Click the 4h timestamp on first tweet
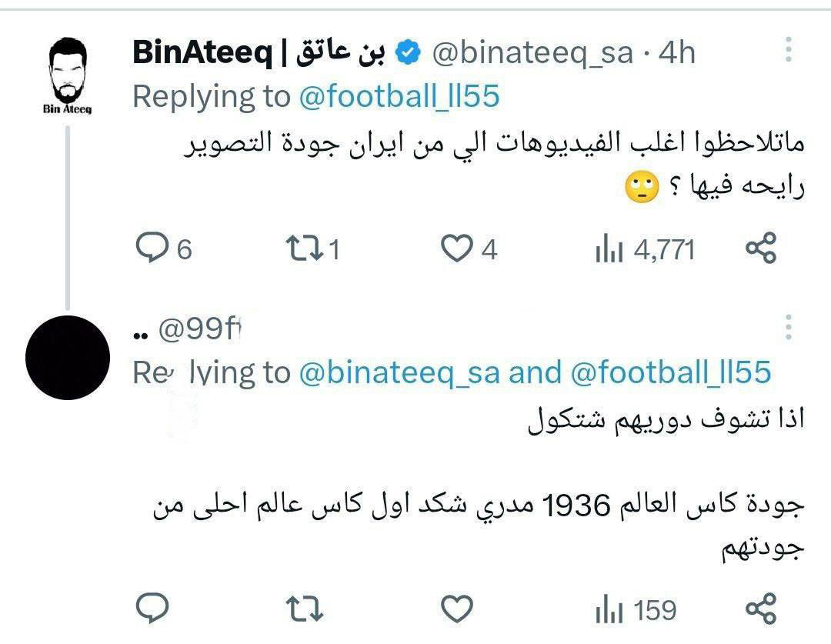This screenshot has height=644, width=831. pyautogui.click(x=676, y=53)
